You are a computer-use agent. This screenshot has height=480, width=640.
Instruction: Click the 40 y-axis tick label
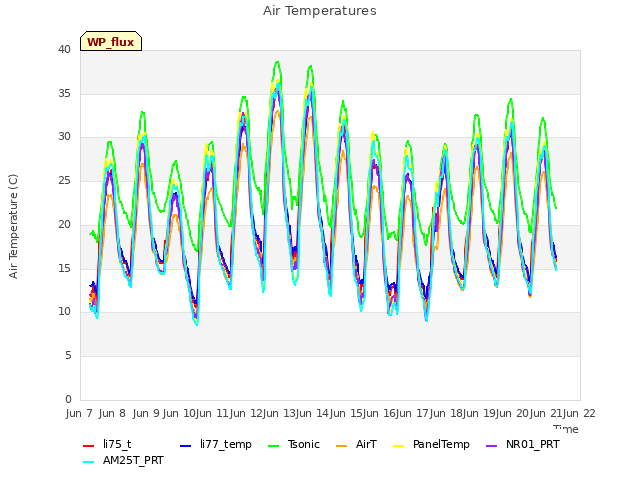(x=64, y=49)
